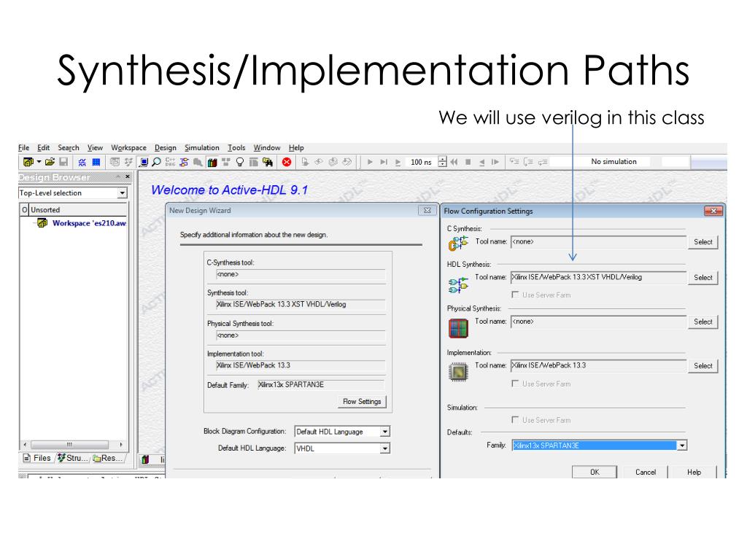The width and height of the screenshot is (747, 560).
Task: Switch to the Resources tab
Action: 108,458
